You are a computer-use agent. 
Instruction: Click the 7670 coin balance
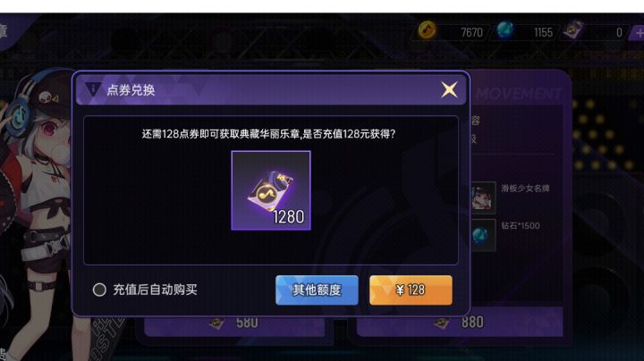(x=471, y=32)
